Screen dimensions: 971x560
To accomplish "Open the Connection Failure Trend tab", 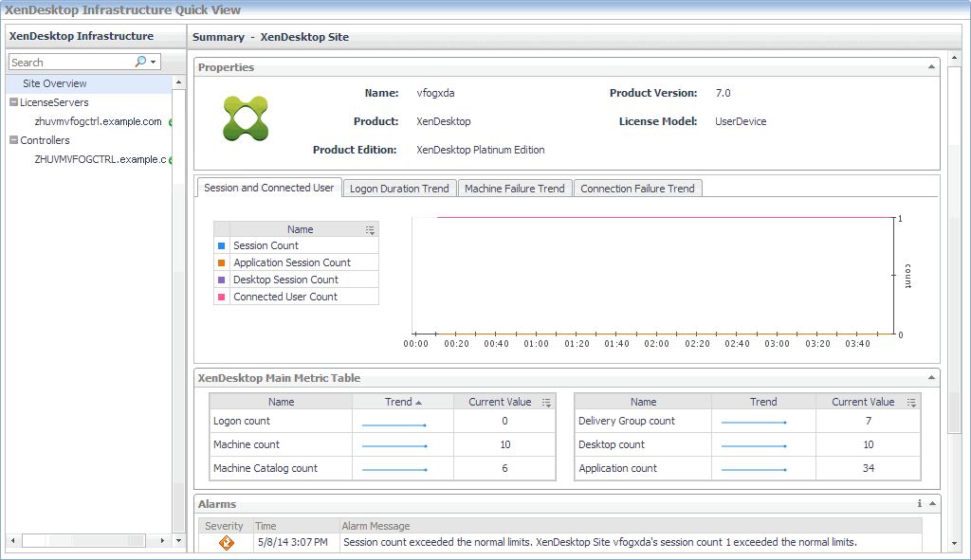I will [x=638, y=189].
